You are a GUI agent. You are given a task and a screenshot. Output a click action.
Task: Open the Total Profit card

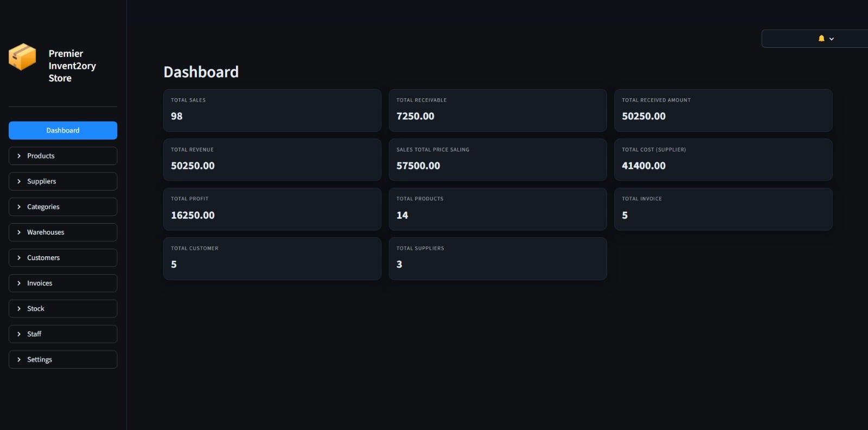pos(272,209)
